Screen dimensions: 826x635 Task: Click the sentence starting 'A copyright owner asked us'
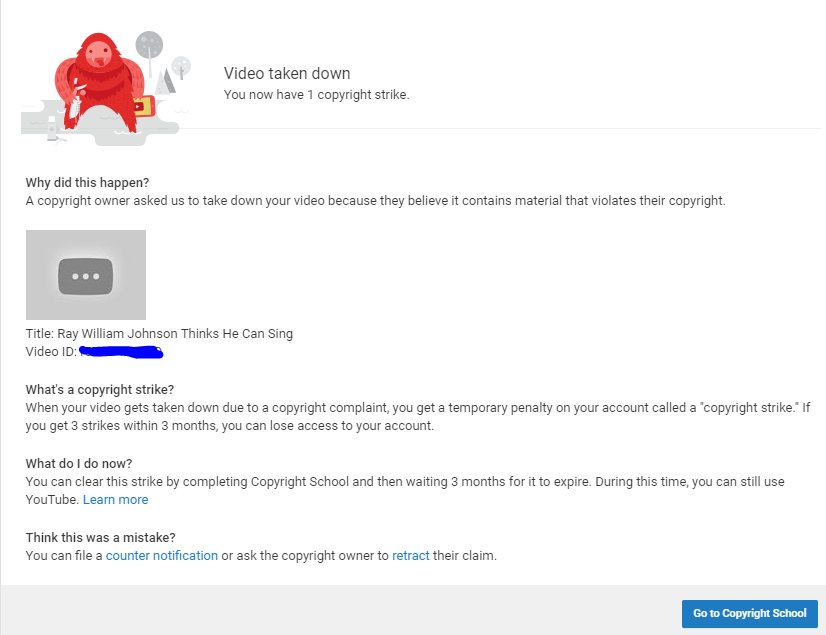[x=375, y=201]
